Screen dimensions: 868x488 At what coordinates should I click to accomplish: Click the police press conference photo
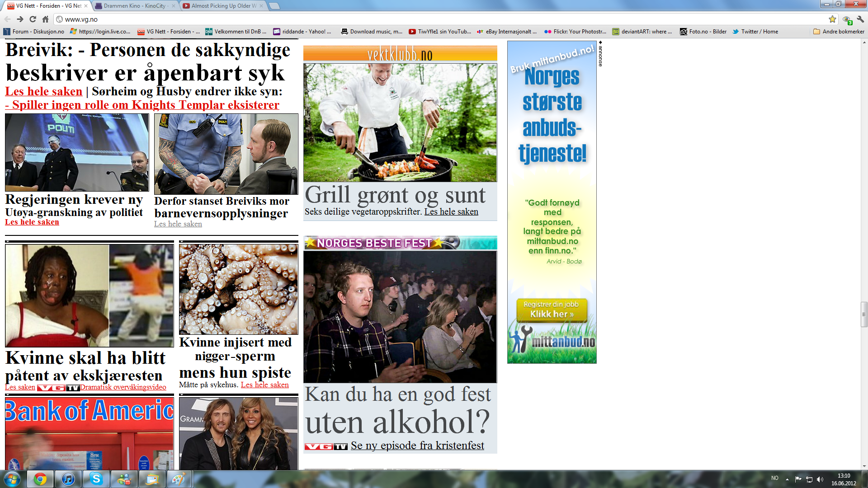click(77, 152)
